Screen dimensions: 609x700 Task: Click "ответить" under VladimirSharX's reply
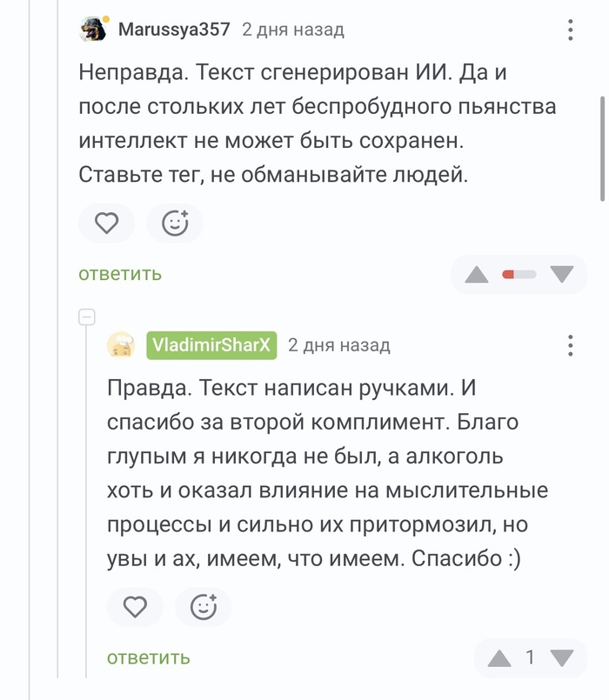(149, 657)
